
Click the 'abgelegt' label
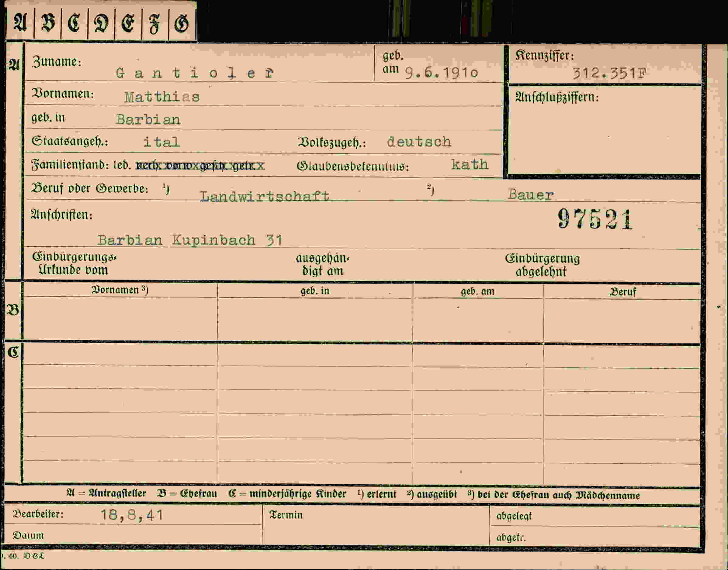coord(514,516)
